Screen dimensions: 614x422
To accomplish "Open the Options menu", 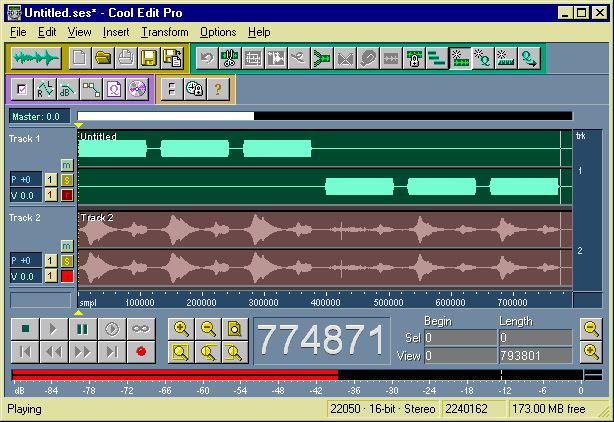I will click(218, 32).
